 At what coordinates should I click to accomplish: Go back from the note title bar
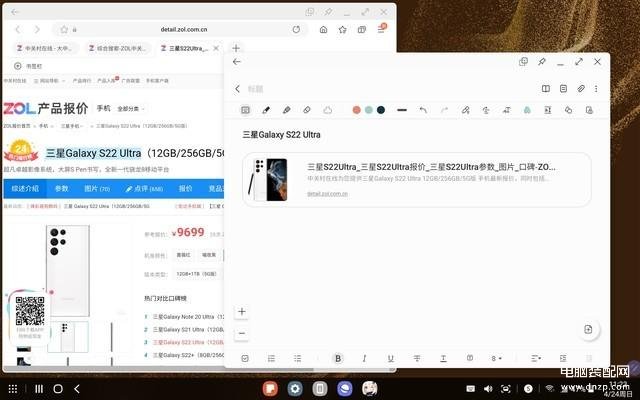[x=238, y=89]
